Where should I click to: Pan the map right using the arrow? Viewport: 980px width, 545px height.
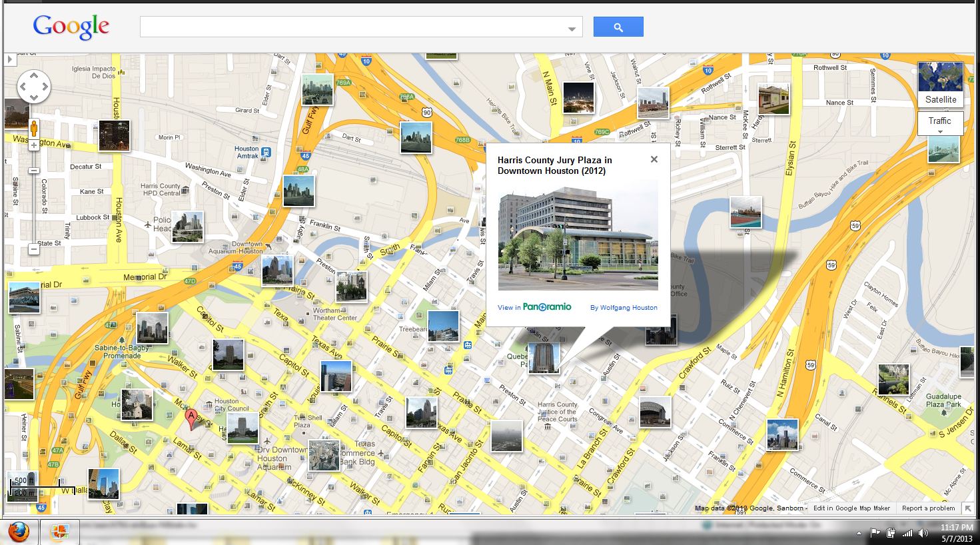click(x=45, y=87)
